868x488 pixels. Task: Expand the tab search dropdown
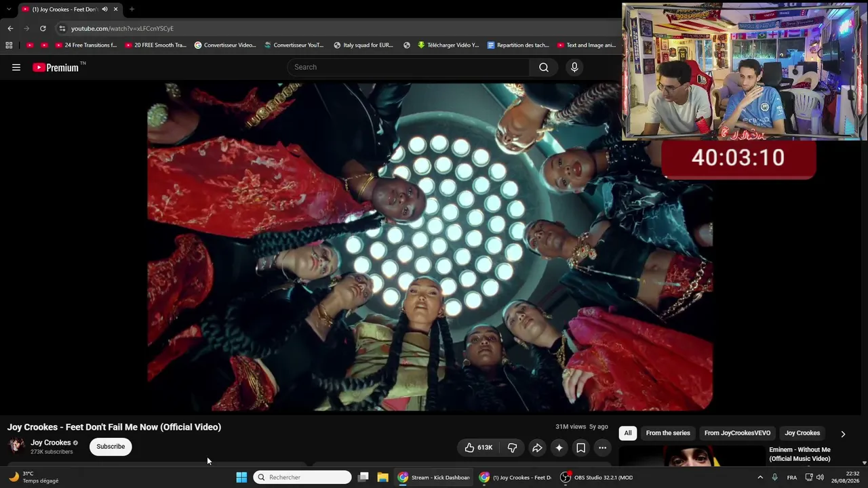point(9,9)
